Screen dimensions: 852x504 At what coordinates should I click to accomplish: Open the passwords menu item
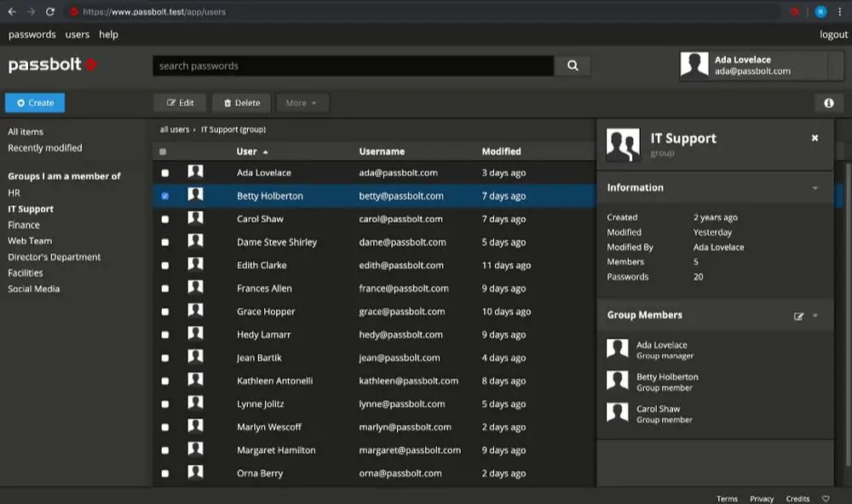coord(32,34)
